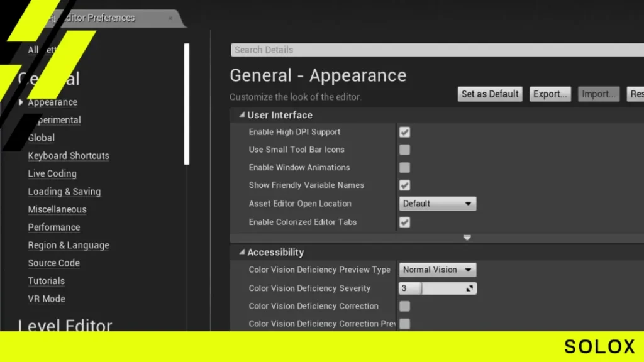Enable Window Animations checkbox
Viewport: 644px width, 362px height.
point(404,167)
